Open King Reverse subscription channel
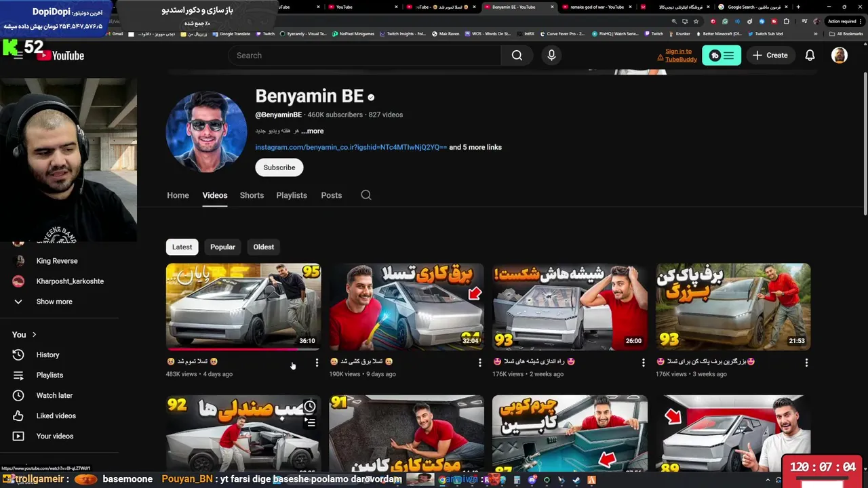The width and height of the screenshot is (868, 488). [x=57, y=261]
